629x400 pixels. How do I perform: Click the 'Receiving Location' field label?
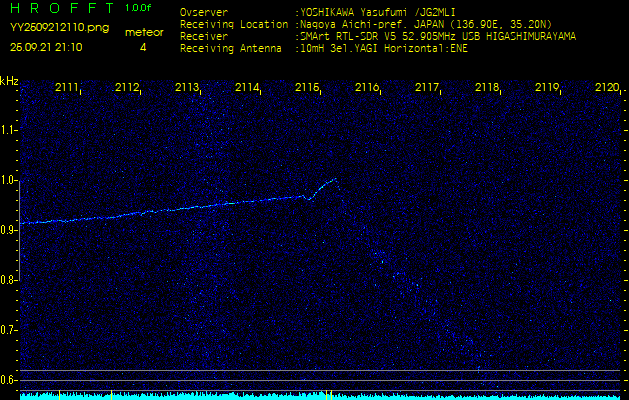tap(234, 24)
